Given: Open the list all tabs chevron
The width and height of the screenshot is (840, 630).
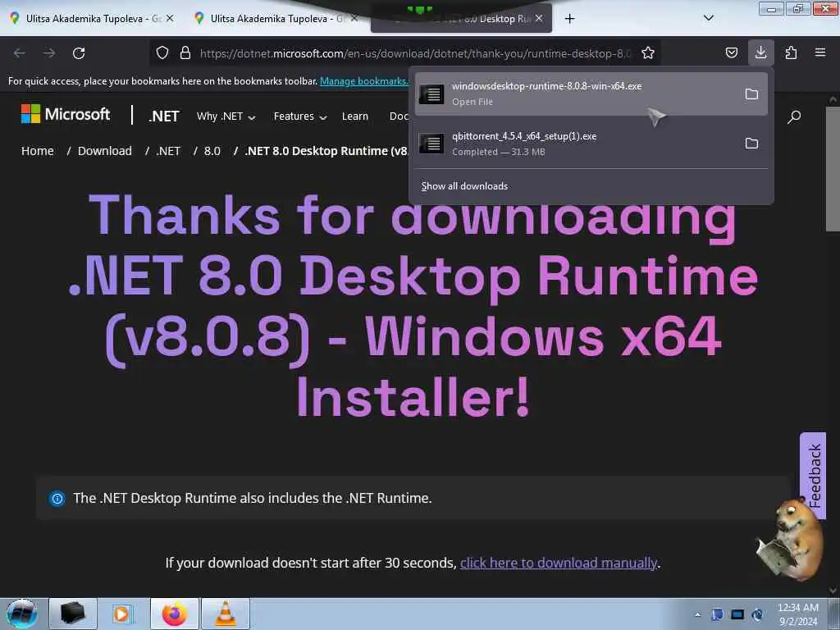Looking at the screenshot, I should [708, 18].
